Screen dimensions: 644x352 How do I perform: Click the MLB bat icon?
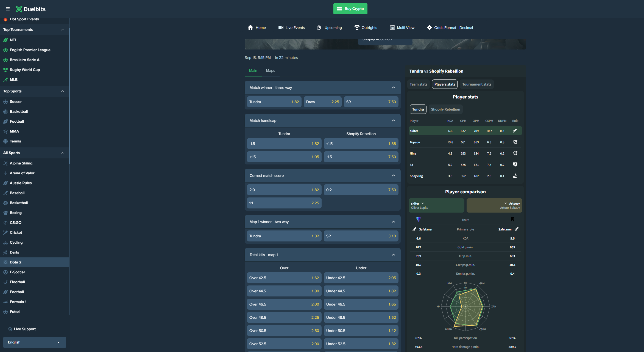tap(5, 80)
